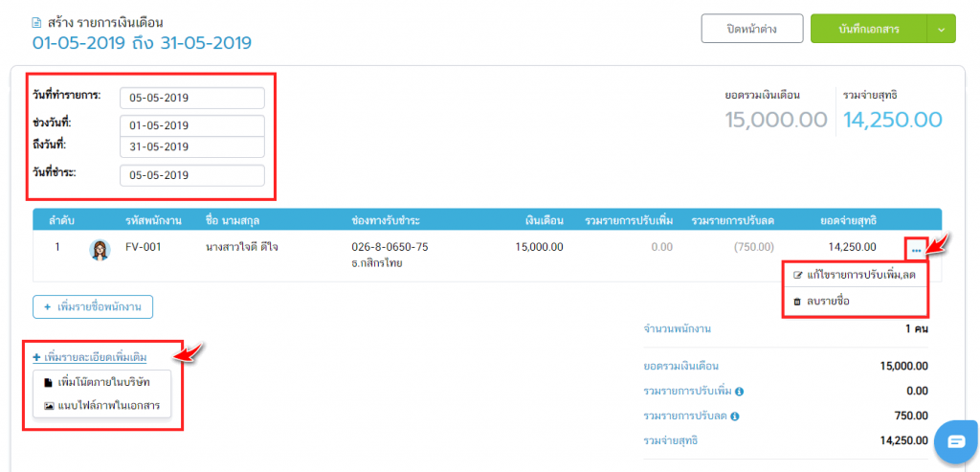Click the ยอดจ่ายสุทธิ column header
This screenshot has height=472, width=980.
tap(848, 221)
